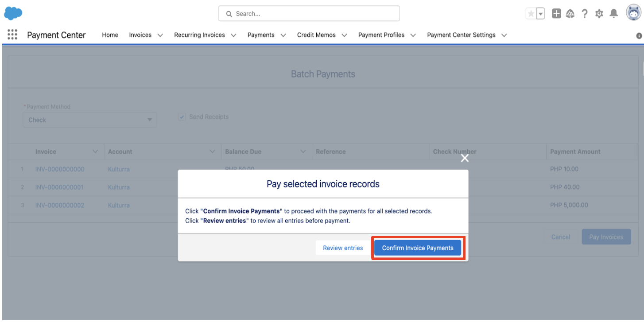Open Kulturra account in the INV-0000000001 row
Viewport: 644px width, 322px height.
click(119, 187)
